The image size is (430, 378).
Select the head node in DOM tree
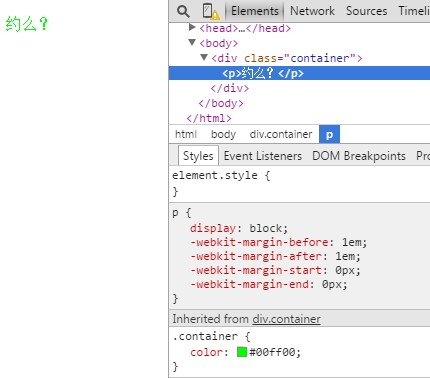245,28
